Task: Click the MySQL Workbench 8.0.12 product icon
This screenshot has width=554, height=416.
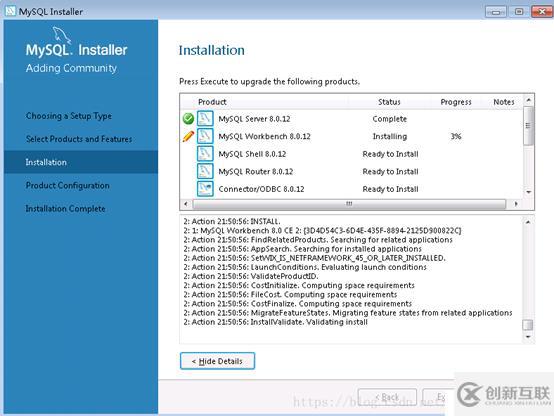Action: point(205,136)
